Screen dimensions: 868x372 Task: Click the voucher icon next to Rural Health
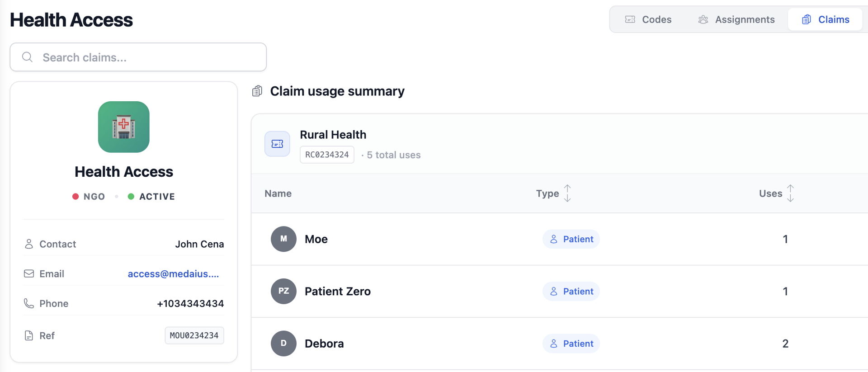[277, 144]
